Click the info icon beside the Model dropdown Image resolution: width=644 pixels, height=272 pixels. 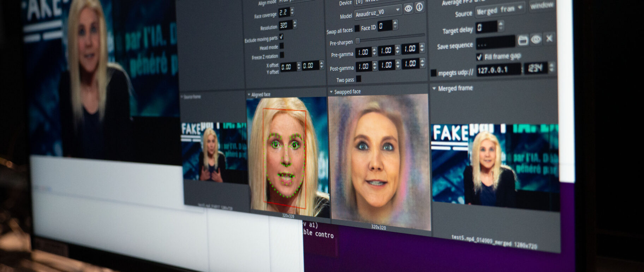(419, 7)
